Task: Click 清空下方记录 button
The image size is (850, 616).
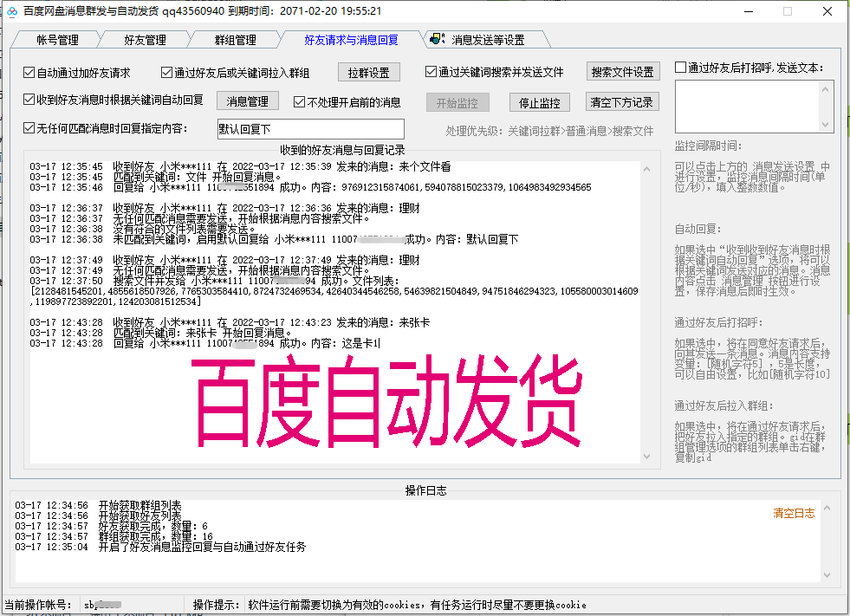Action: click(x=622, y=102)
